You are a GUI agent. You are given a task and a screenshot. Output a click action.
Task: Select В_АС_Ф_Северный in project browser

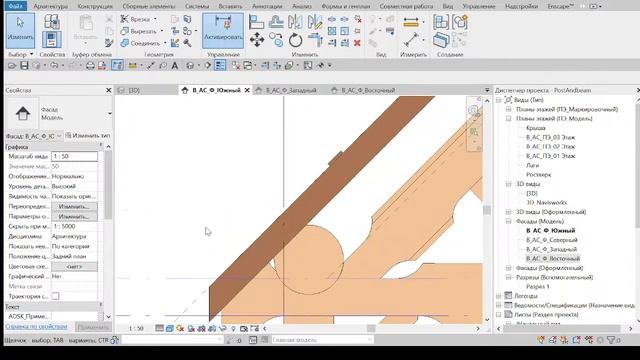(x=551, y=240)
